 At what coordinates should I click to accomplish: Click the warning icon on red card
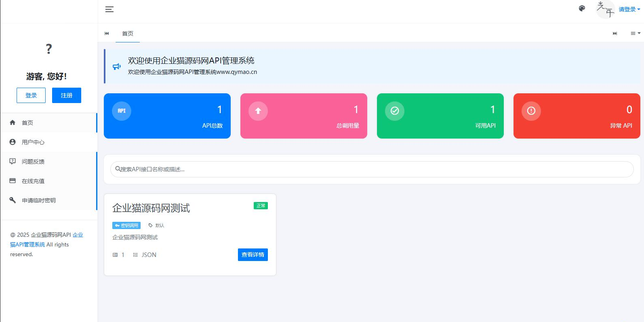(531, 111)
